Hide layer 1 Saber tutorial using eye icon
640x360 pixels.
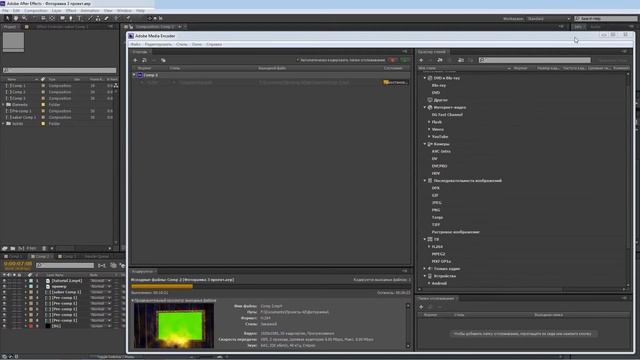[x=4, y=281]
